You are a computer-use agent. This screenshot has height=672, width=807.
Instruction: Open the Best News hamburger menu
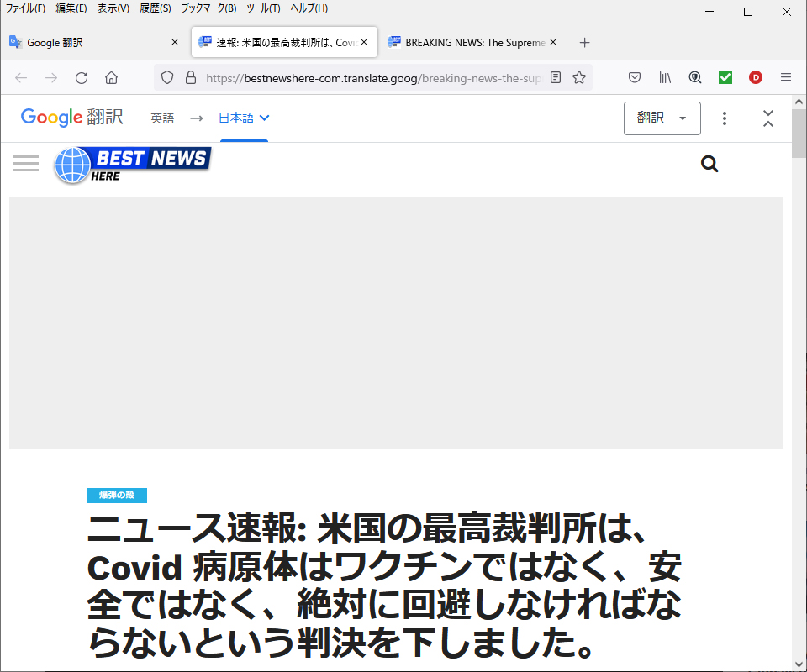coord(26,164)
